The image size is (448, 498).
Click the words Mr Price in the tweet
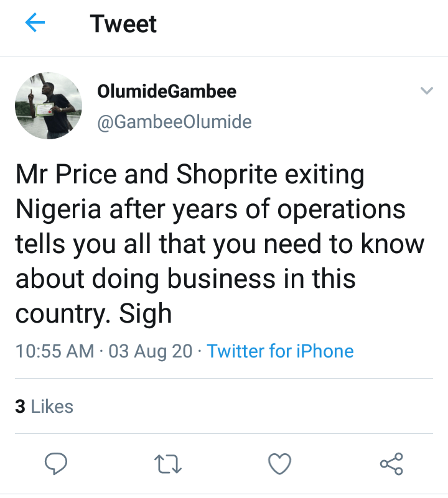pos(67,175)
